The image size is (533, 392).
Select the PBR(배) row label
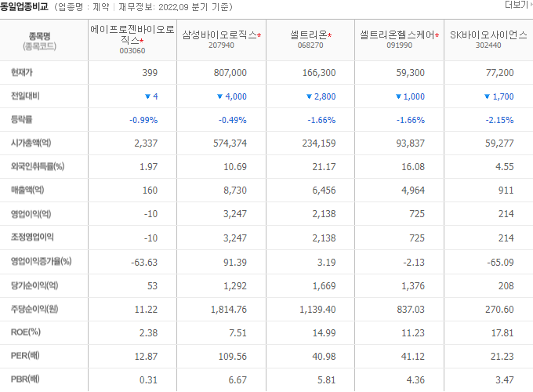25,379
